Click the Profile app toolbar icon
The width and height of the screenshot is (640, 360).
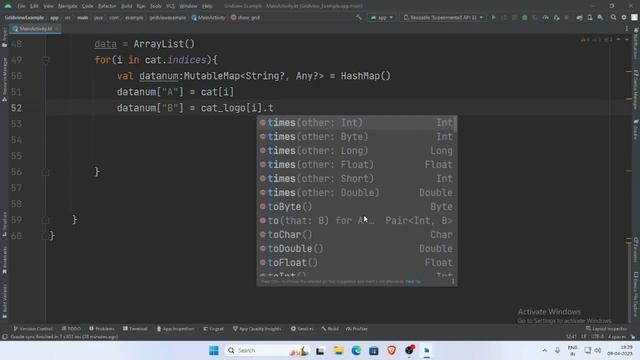point(546,18)
